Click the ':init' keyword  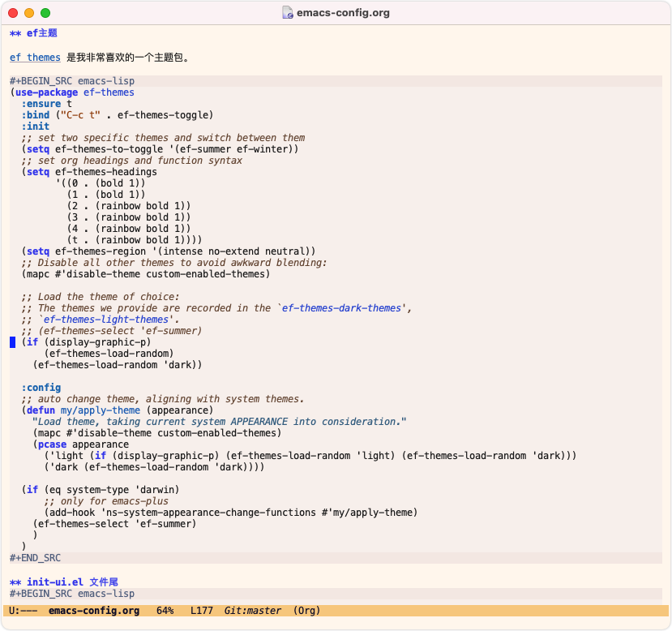36,127
